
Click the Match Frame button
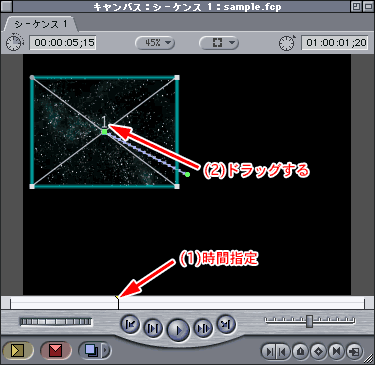354,351
